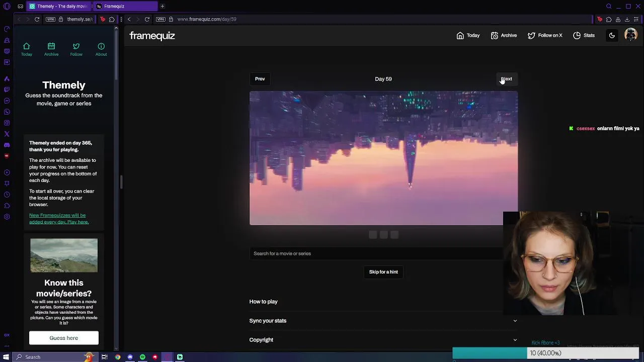644x362 pixels.
Task: Go back in Framequiz pane
Action: (129, 19)
